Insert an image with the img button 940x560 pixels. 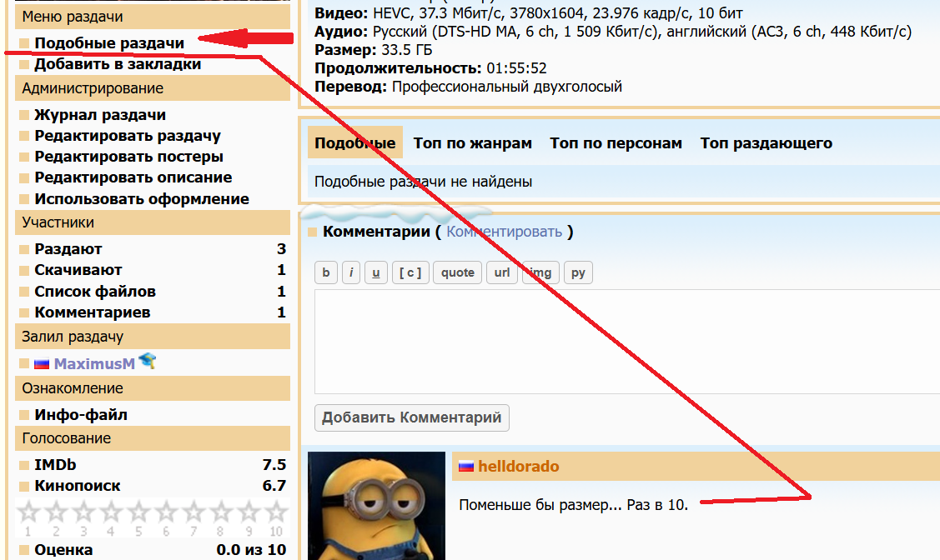pyautogui.click(x=540, y=272)
